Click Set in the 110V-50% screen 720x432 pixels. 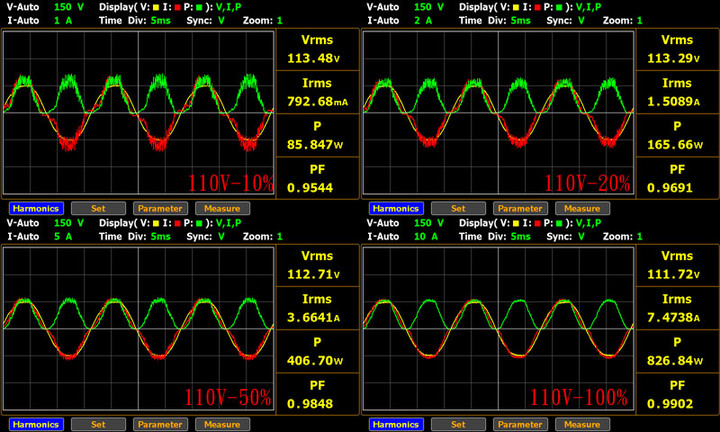click(98, 424)
